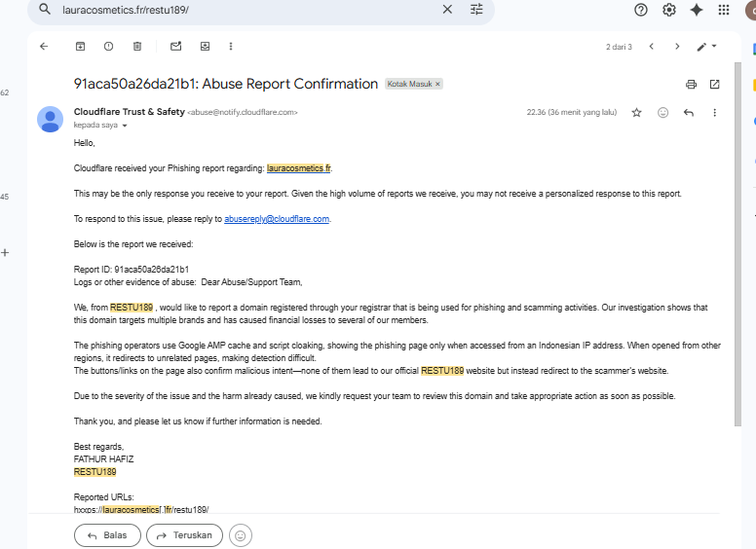The height and width of the screenshot is (549, 756).
Task: Go to the older message arrow
Action: (x=677, y=46)
